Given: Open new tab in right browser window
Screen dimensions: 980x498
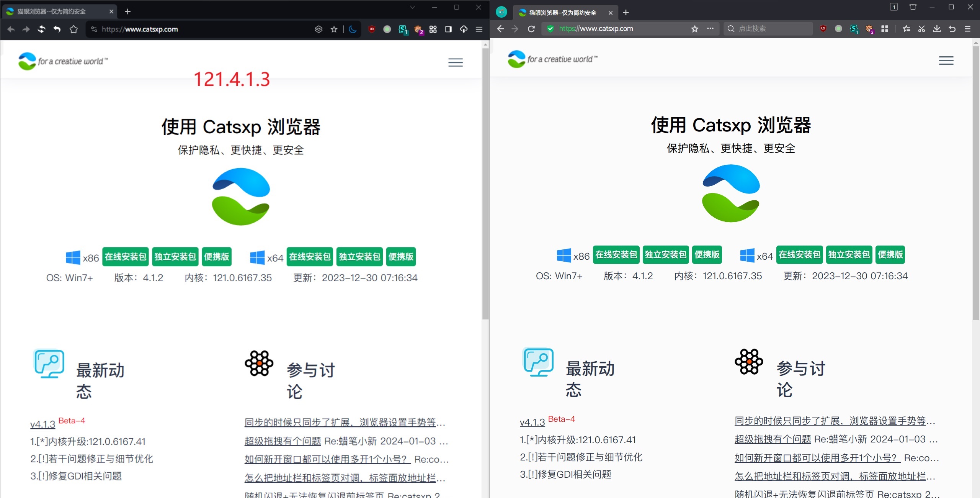Looking at the screenshot, I should [x=626, y=13].
